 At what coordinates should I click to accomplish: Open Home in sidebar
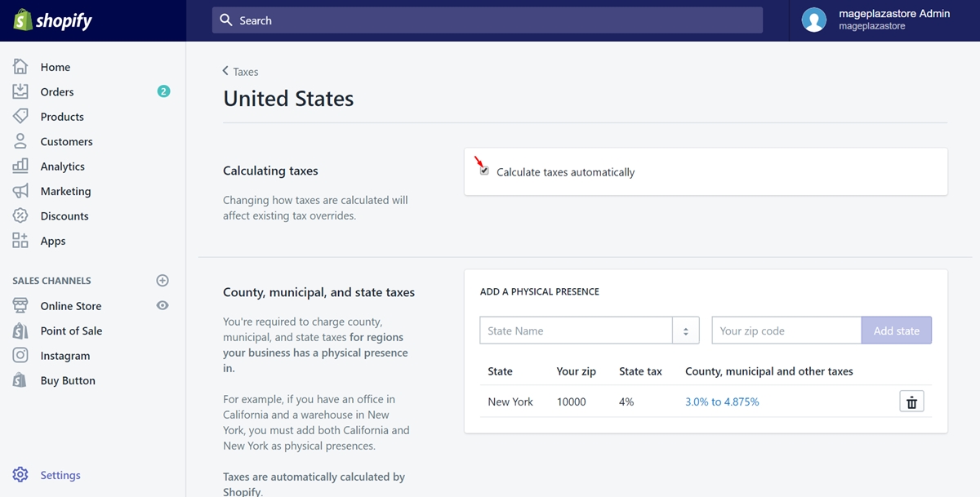click(56, 67)
